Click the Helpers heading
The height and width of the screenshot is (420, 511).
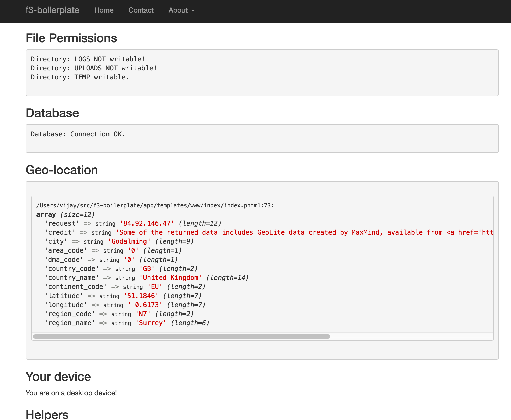[47, 414]
